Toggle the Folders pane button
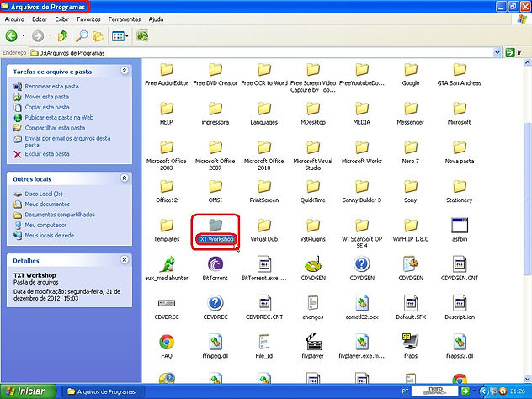The height and width of the screenshot is (399, 532). (x=98, y=36)
